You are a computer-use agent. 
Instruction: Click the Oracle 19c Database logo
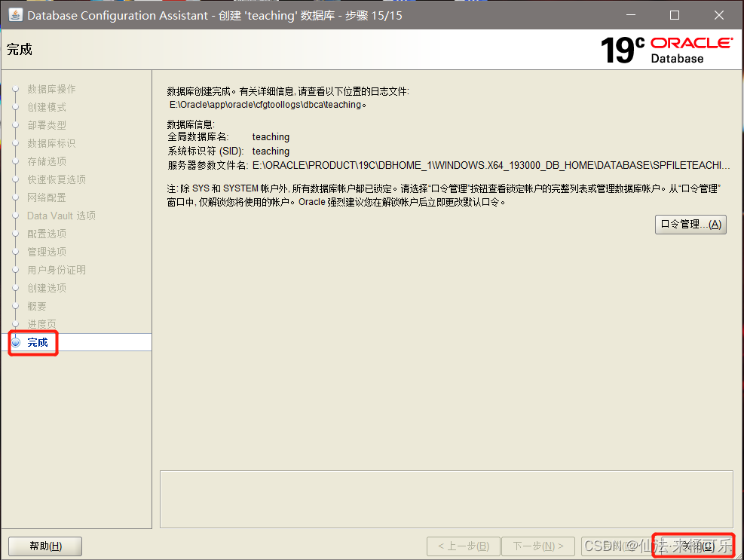coord(666,50)
